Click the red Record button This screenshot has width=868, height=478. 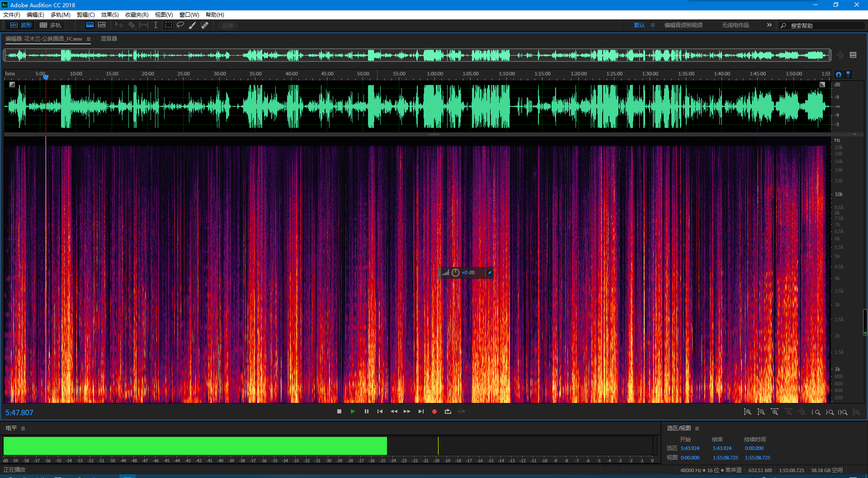click(434, 412)
